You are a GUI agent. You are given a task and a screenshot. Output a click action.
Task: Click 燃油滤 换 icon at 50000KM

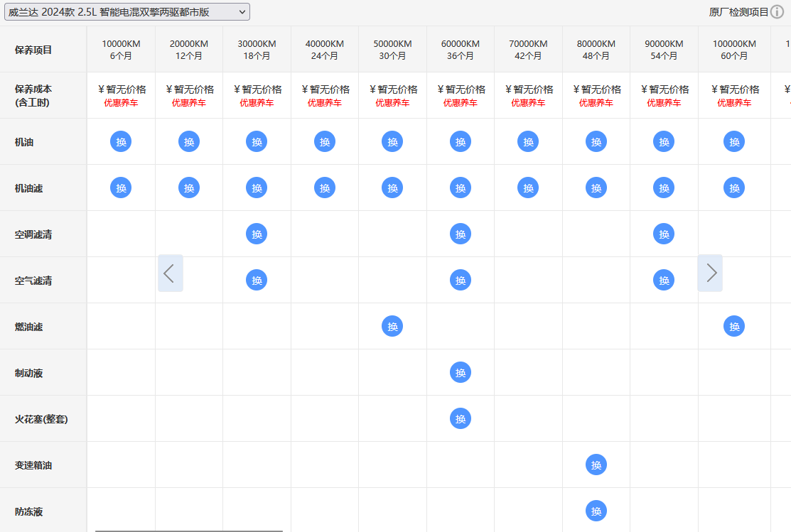[392, 326]
